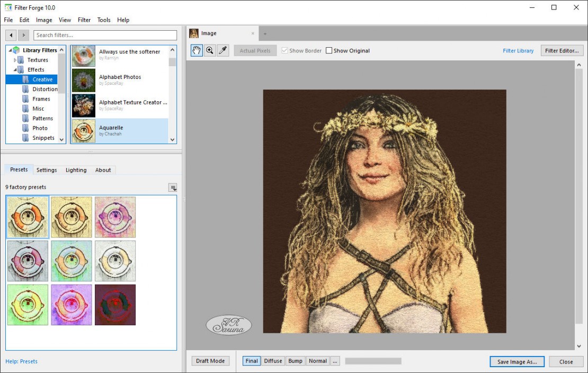This screenshot has width=588, height=373.
Task: Collapse the Library Filters tree node
Action: click(x=10, y=50)
